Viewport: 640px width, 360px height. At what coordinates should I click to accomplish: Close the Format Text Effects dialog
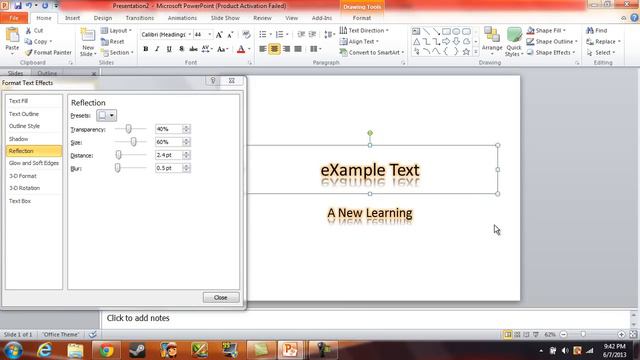tap(221, 298)
